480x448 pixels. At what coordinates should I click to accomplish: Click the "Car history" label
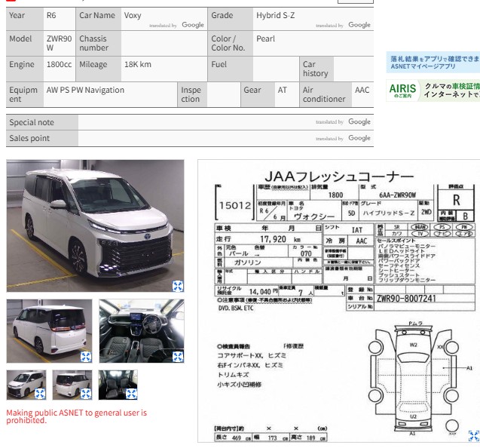click(315, 69)
